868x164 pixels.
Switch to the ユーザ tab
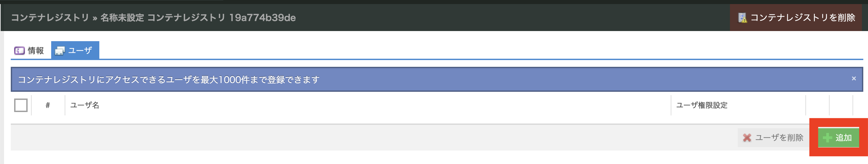(x=80, y=51)
